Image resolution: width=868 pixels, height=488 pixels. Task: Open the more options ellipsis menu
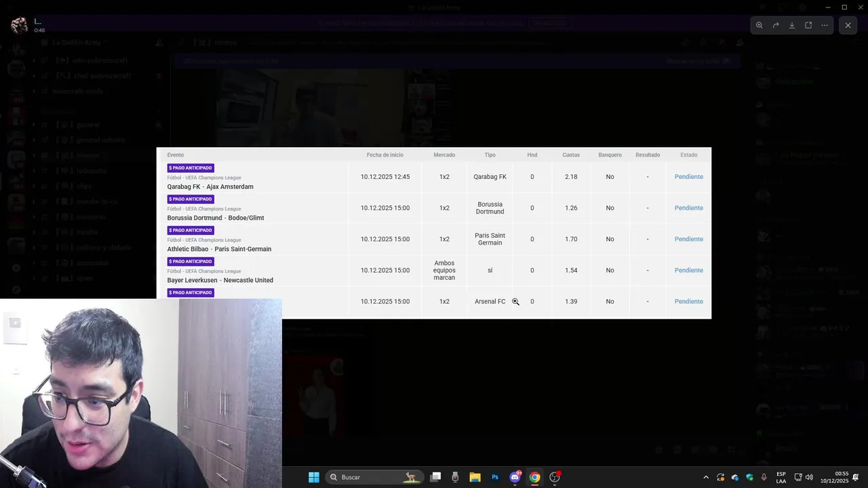click(825, 25)
